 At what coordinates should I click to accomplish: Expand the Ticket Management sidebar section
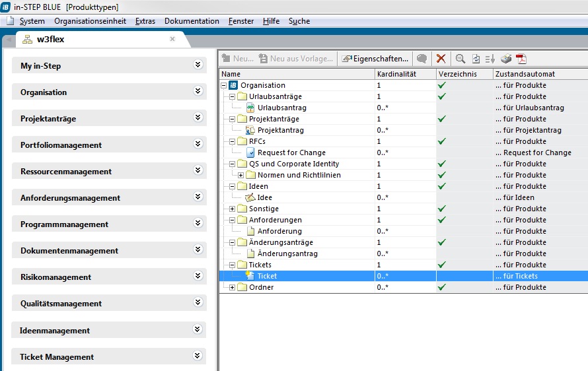tap(197, 356)
